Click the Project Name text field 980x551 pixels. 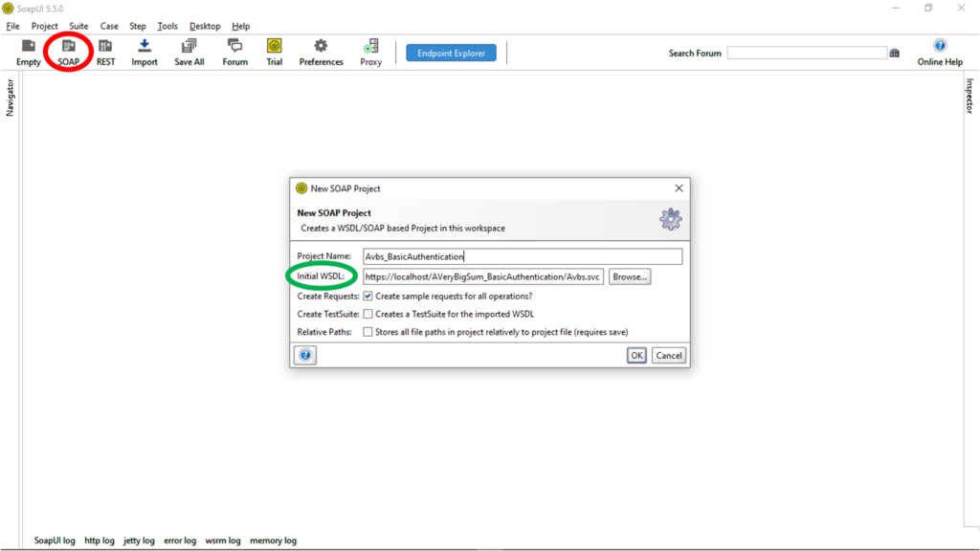tap(523, 256)
